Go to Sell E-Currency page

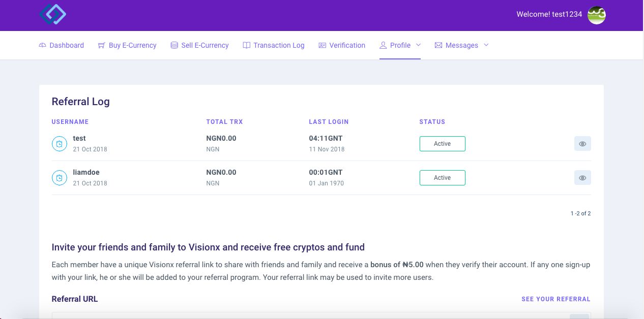tap(200, 45)
